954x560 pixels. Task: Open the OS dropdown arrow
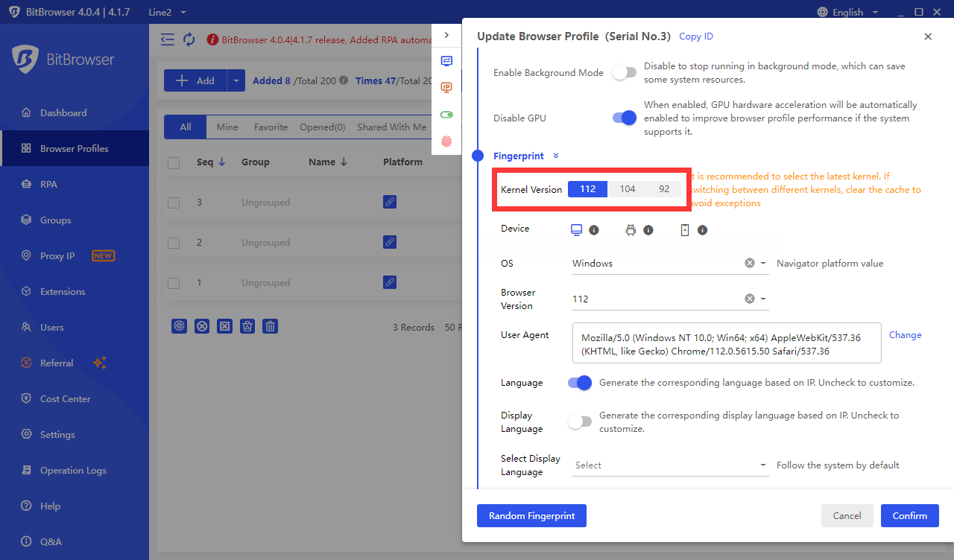point(763,263)
